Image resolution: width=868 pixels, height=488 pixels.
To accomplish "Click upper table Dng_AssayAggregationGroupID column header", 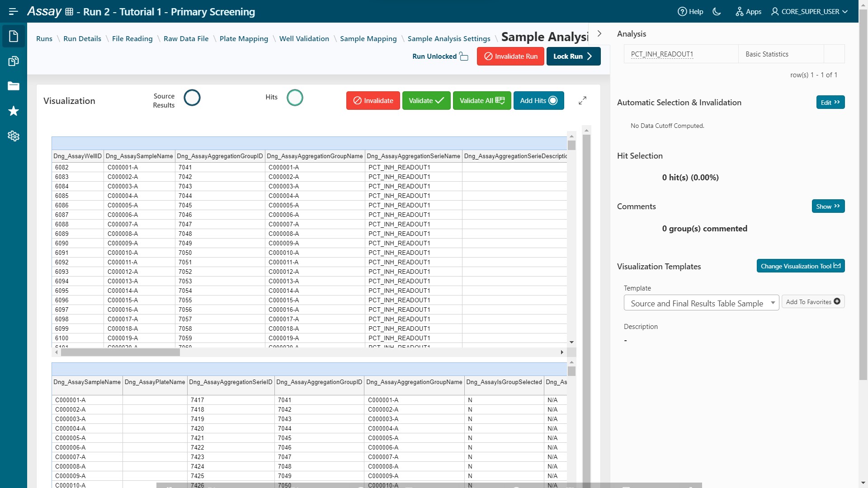I will point(220,156).
